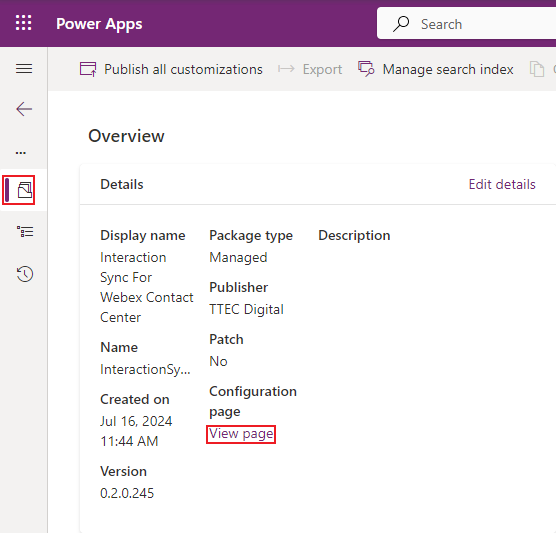Select the Overview icon in sidebar
The height and width of the screenshot is (533, 556).
click(25, 190)
